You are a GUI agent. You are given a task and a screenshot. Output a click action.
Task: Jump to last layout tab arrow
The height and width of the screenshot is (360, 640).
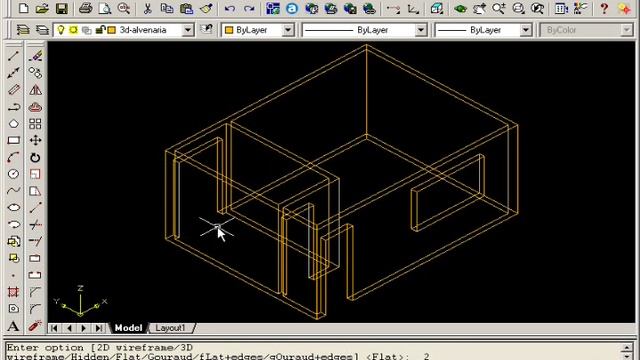(x=99, y=328)
